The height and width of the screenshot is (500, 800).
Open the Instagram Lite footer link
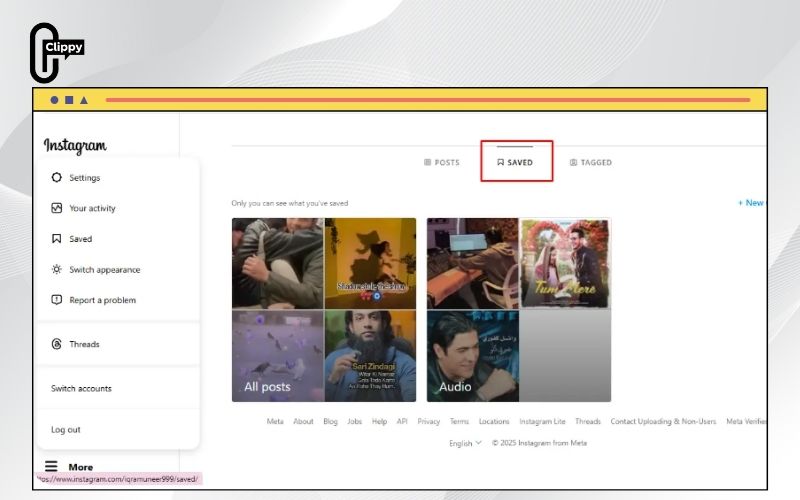click(542, 421)
